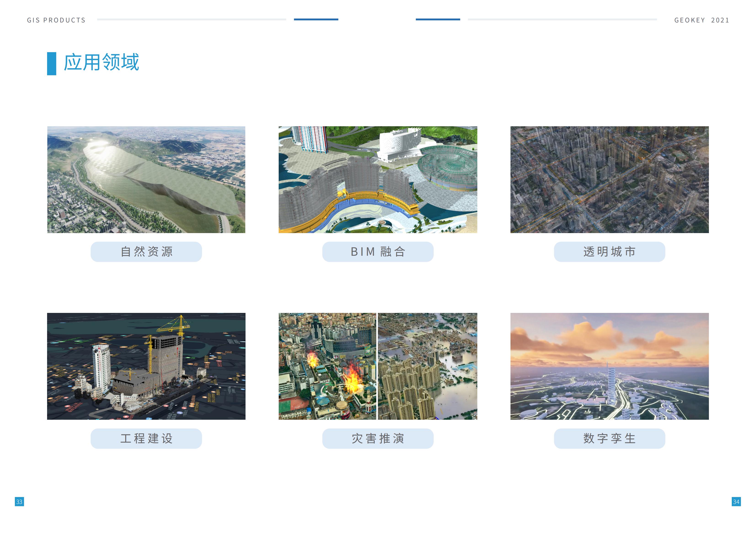Open the fire simulation disaster image
The width and height of the screenshot is (756, 535).
point(327,366)
